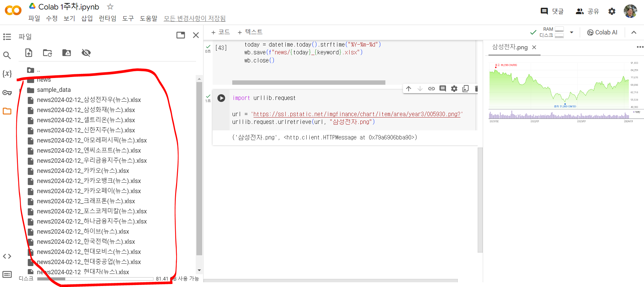Close the 삼성전자.png preview tab
This screenshot has width=644, height=287.
(x=534, y=47)
